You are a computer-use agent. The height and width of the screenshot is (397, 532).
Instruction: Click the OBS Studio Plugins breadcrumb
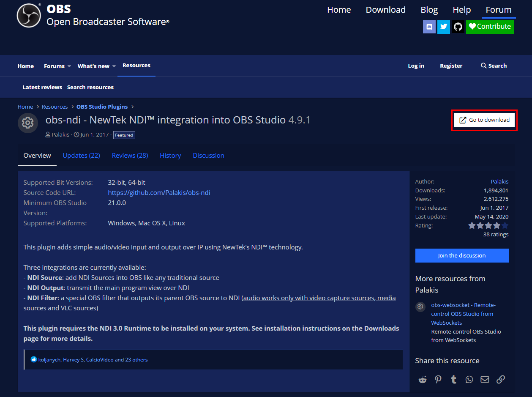(102, 107)
